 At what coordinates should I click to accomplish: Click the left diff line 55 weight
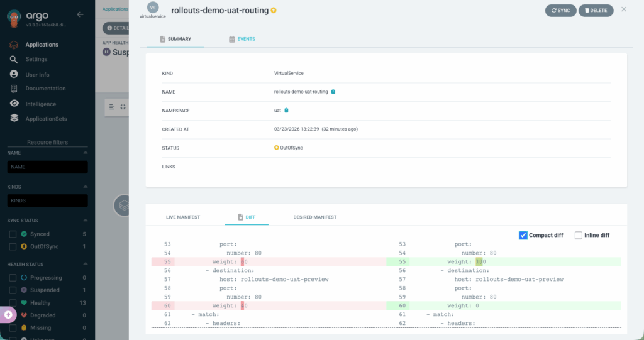pos(269,261)
